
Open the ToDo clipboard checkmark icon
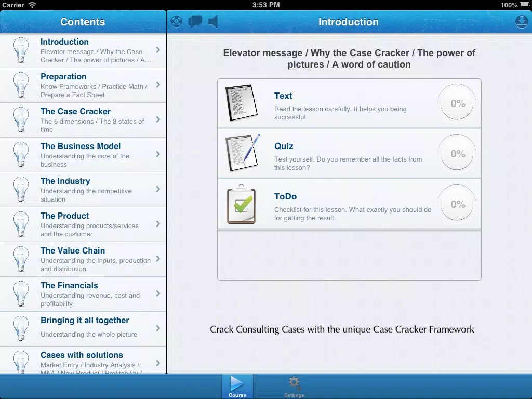[241, 204]
